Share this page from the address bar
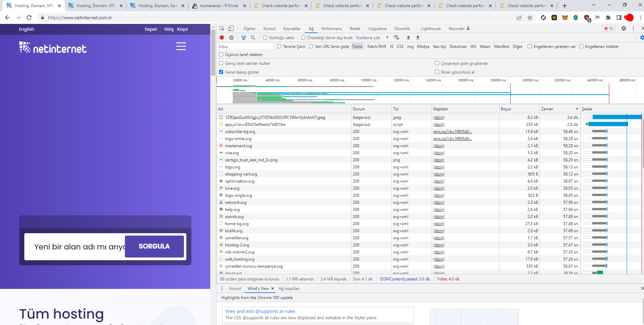This screenshot has width=644, height=325. coord(519,18)
